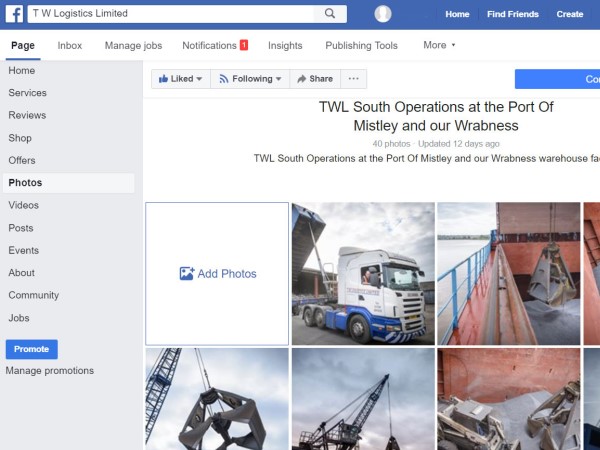Viewport: 600px width, 450px height.
Task: Click the 'Updated 12 days ago' text
Action: [x=458, y=144]
